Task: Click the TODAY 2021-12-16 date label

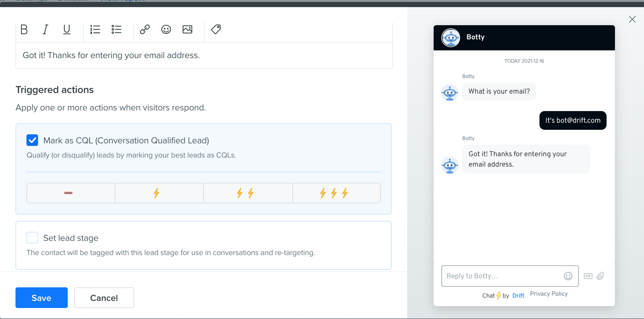Action: (x=524, y=61)
